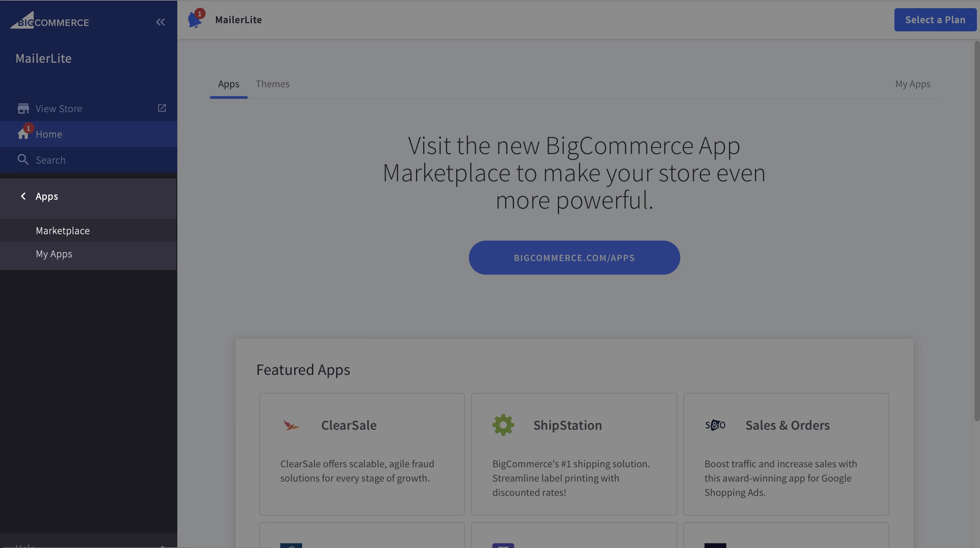
Task: Click the BIGCOMMERCE.COM/APPS button
Action: pyautogui.click(x=574, y=257)
